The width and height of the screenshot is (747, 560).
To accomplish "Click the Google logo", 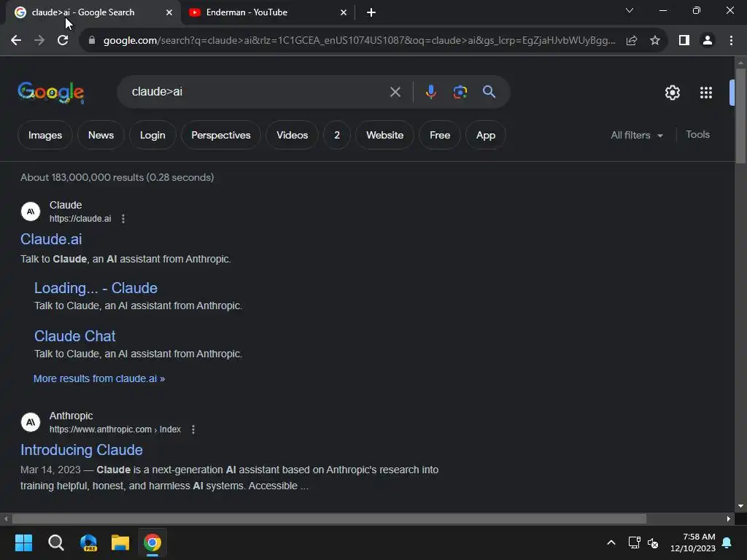I will click(51, 93).
